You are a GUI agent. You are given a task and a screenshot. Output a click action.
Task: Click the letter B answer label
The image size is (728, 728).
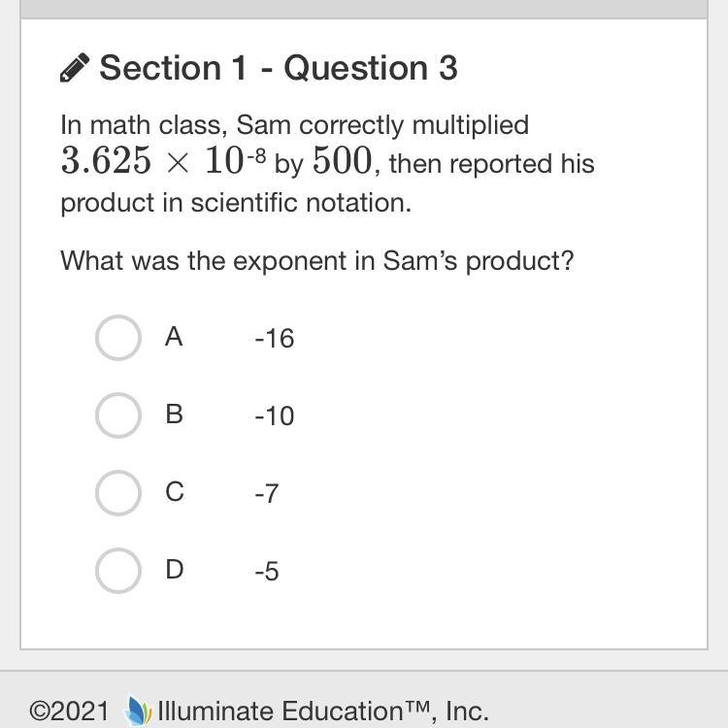point(174,414)
